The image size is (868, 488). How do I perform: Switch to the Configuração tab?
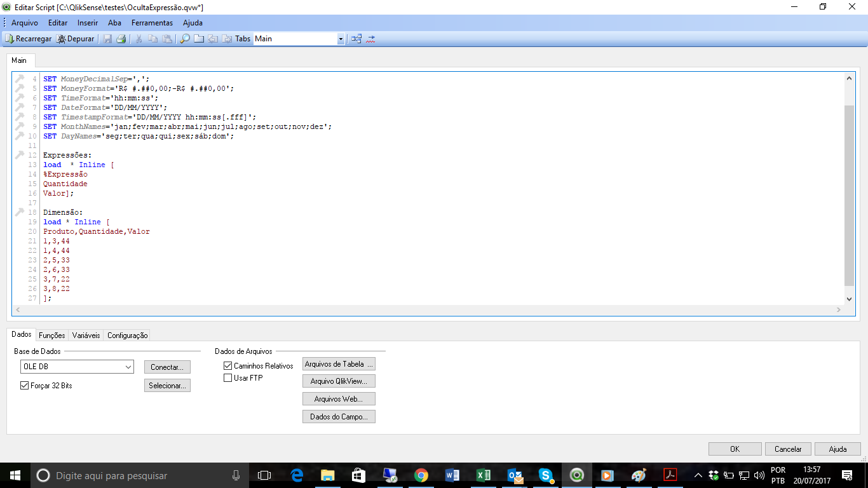(x=127, y=335)
